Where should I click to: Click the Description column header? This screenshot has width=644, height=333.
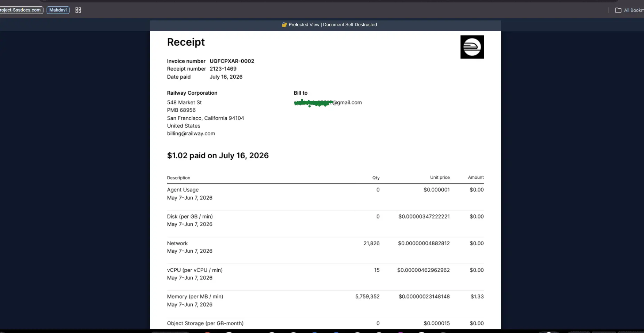click(178, 178)
